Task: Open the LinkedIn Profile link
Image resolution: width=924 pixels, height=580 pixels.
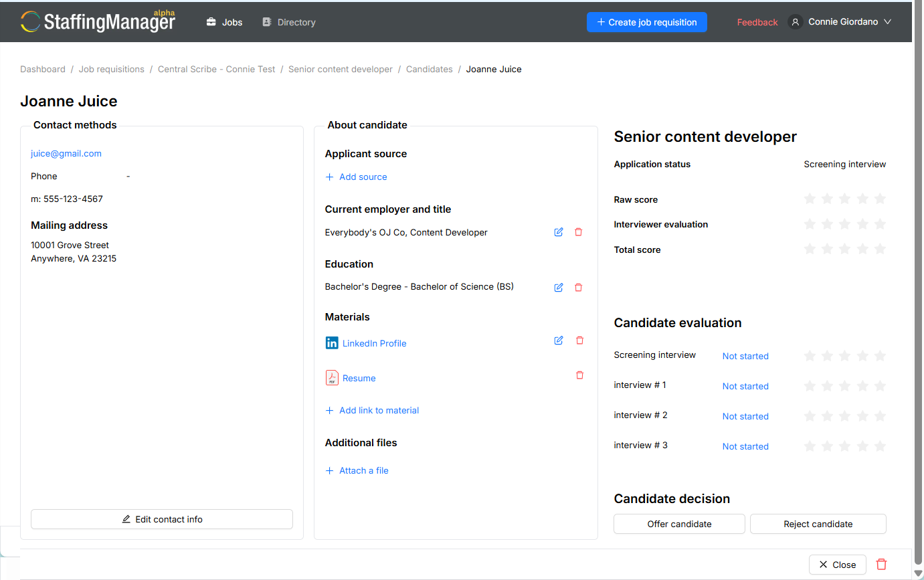Action: click(375, 343)
